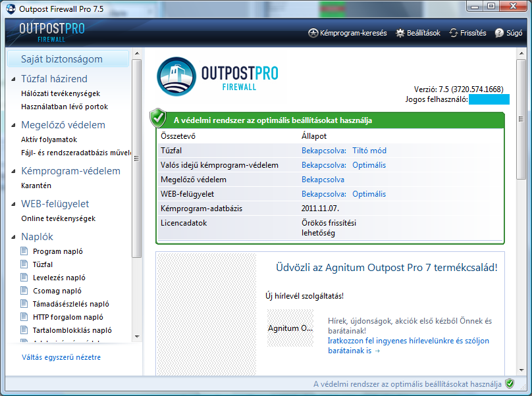This screenshot has width=532, height=396.
Task: Collapse the WEB-felügyelet section
Action: point(13,205)
